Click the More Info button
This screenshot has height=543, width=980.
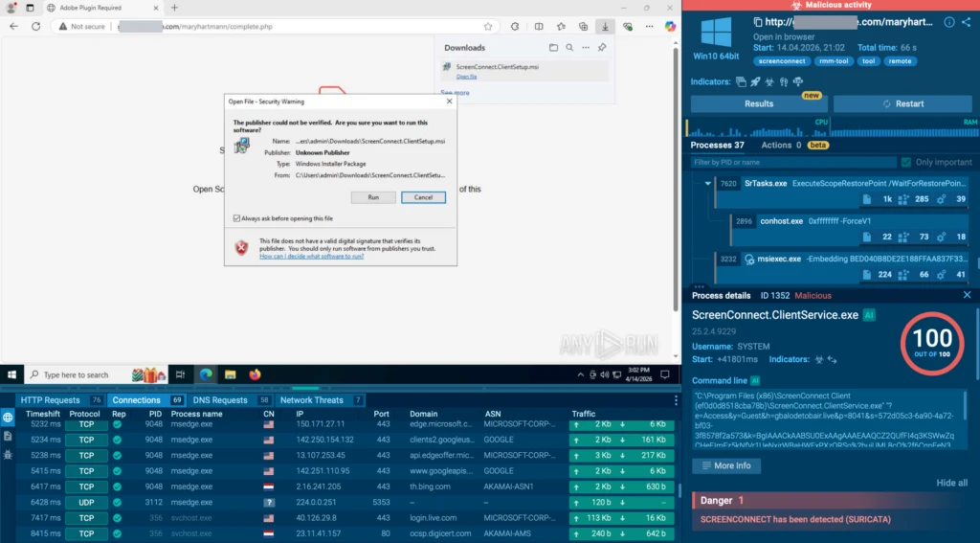(x=726, y=465)
